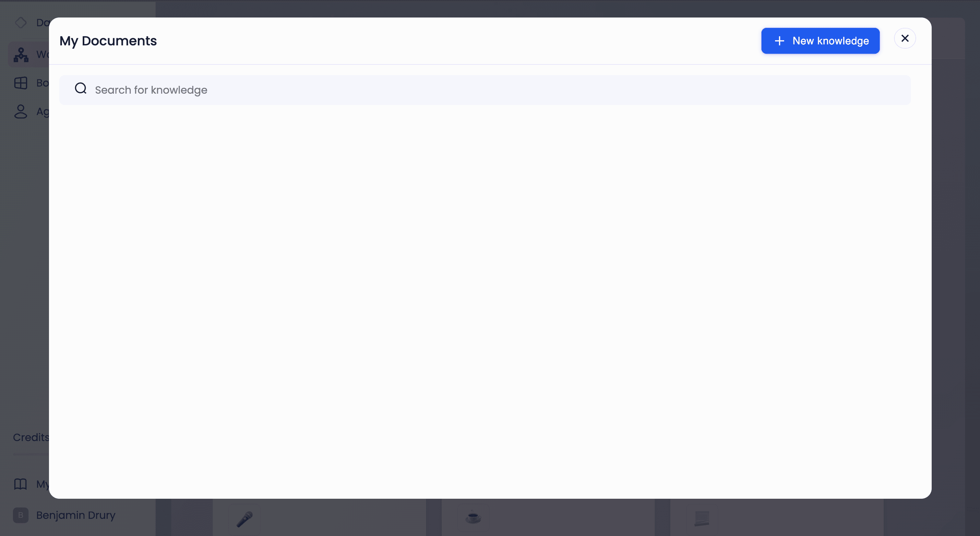Viewport: 980px width, 536px height.
Task: Click the search for knowledge input field
Action: 485,90
